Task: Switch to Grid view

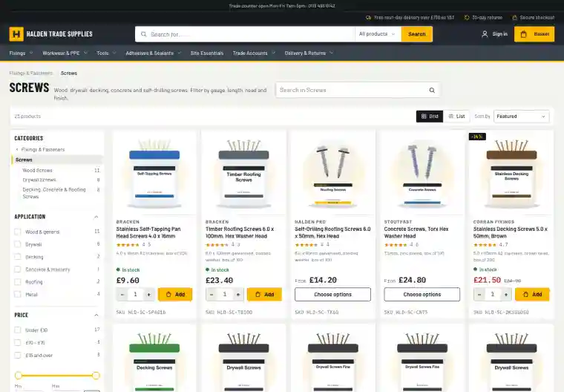Action: pos(430,117)
